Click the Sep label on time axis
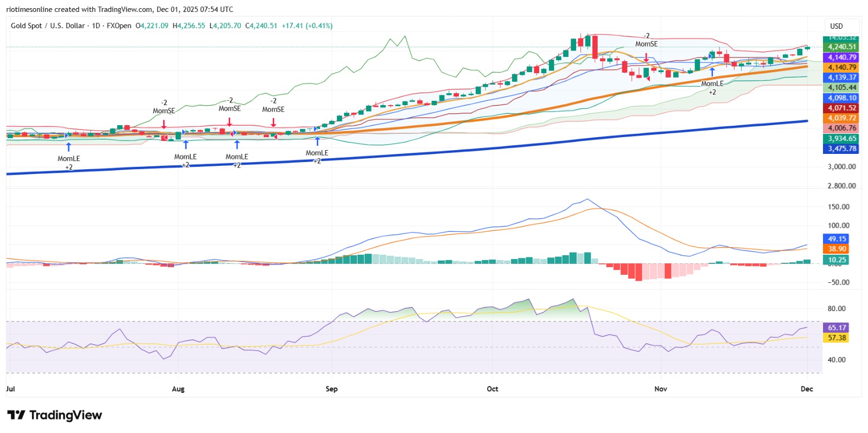The height and width of the screenshot is (433, 868). point(331,389)
